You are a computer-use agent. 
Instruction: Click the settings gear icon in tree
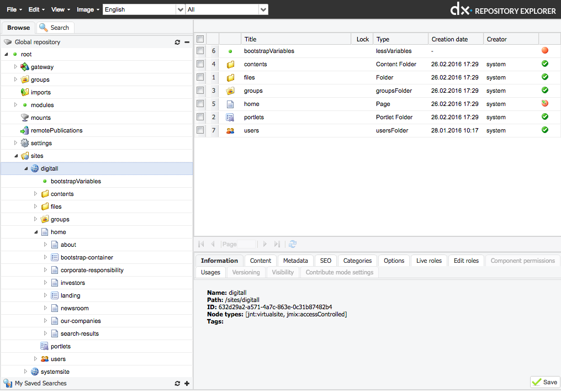25,143
